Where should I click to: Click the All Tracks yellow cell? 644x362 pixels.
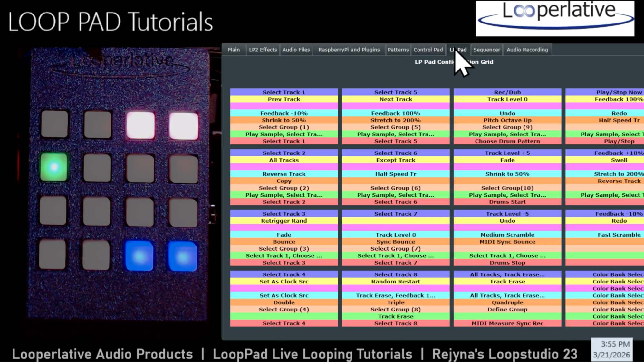point(284,160)
